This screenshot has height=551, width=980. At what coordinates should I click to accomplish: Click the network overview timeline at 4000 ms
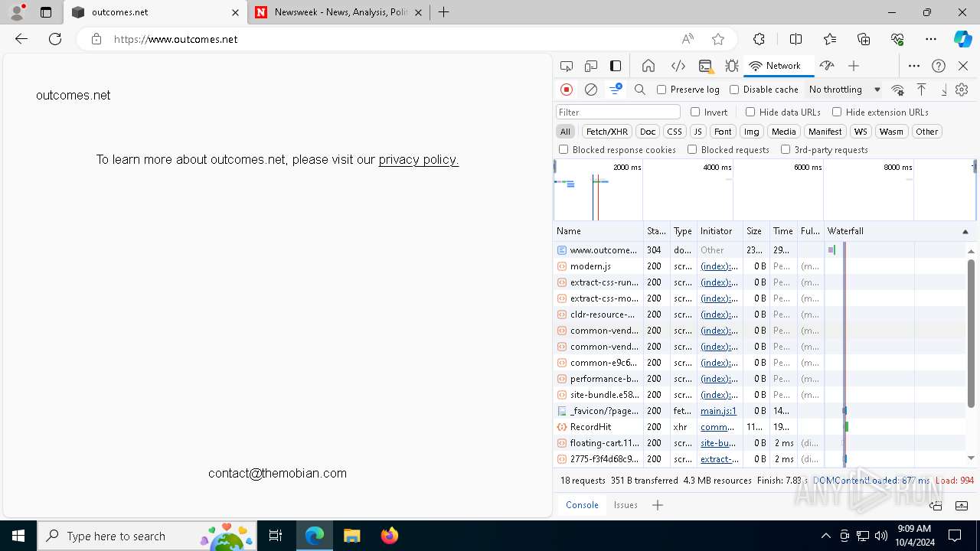[717, 167]
